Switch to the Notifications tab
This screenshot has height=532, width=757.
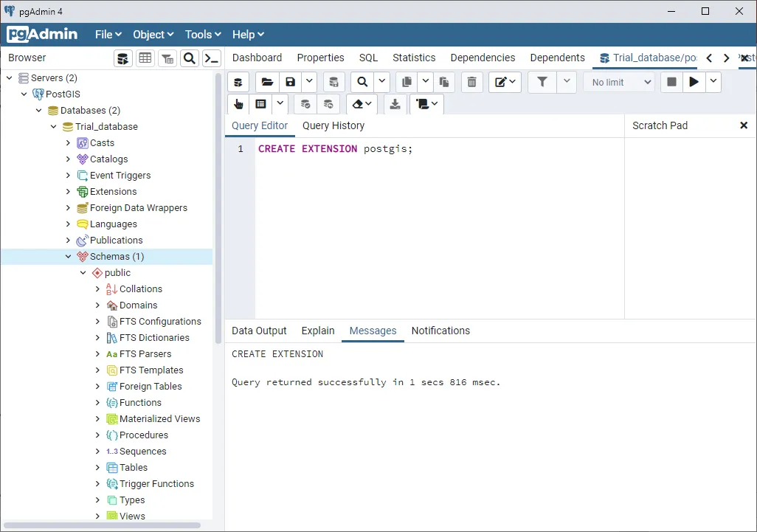point(440,331)
